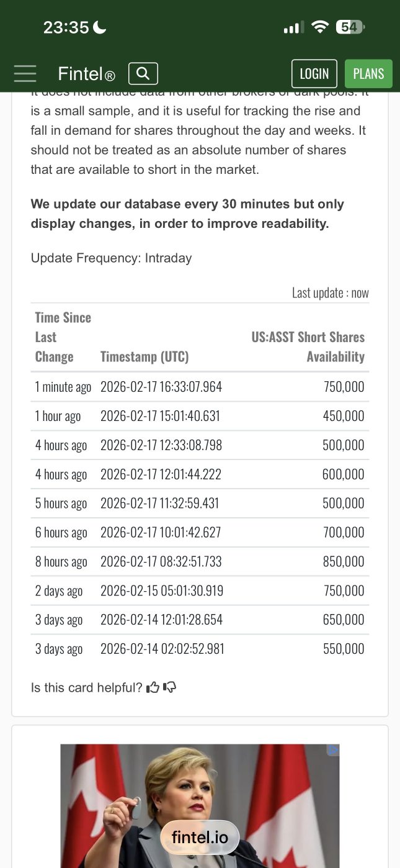Click the thumbs up helpful icon
Screen dimensions: 400x868
[x=153, y=687]
